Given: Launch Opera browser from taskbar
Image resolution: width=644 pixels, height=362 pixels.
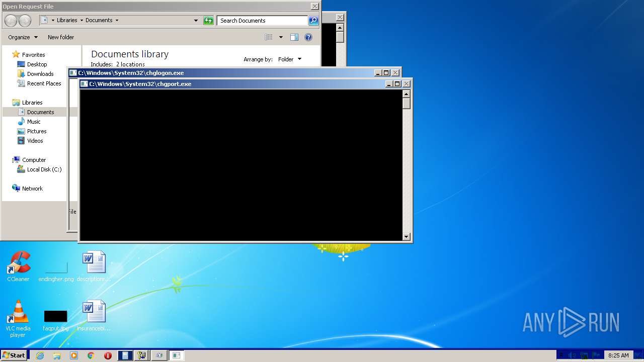Looking at the screenshot, I should pos(108,355).
